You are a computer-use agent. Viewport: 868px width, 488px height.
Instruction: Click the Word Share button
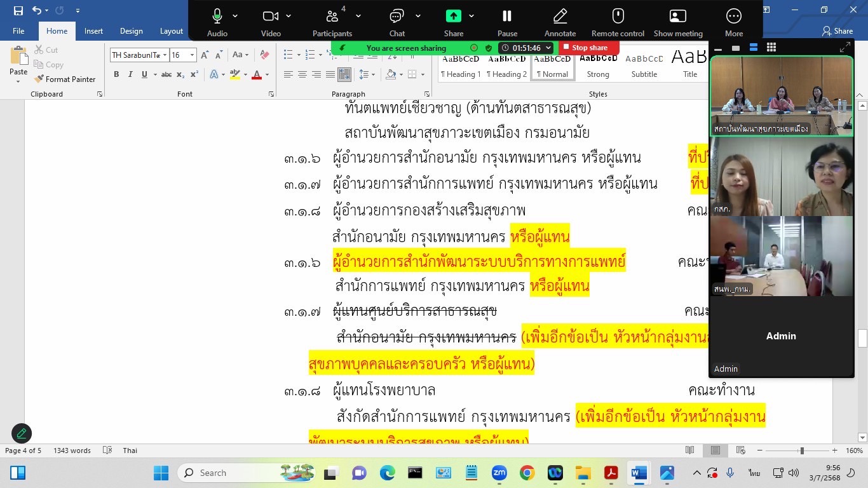tap(837, 31)
